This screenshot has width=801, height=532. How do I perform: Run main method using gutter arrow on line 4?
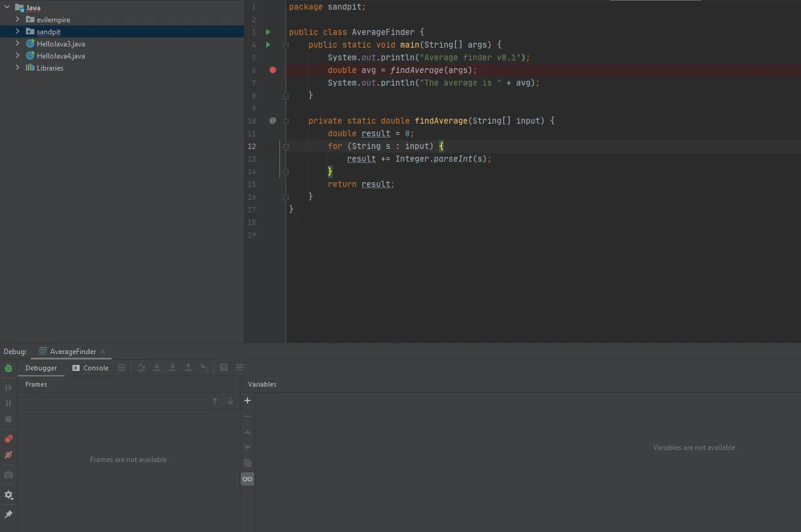[x=268, y=45]
